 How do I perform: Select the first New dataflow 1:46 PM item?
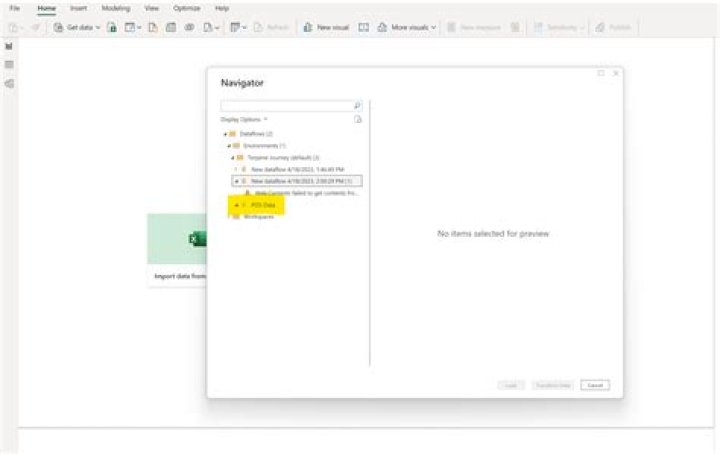(x=298, y=169)
